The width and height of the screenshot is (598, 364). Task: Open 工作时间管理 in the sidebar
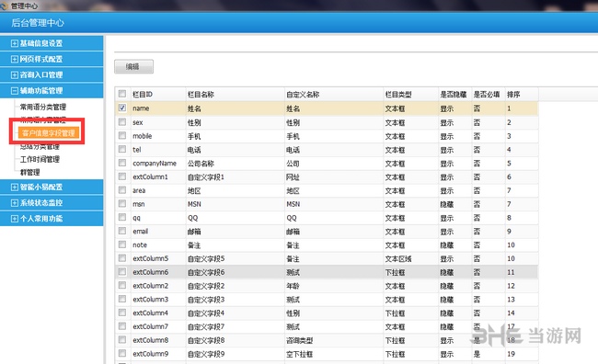[x=40, y=159]
